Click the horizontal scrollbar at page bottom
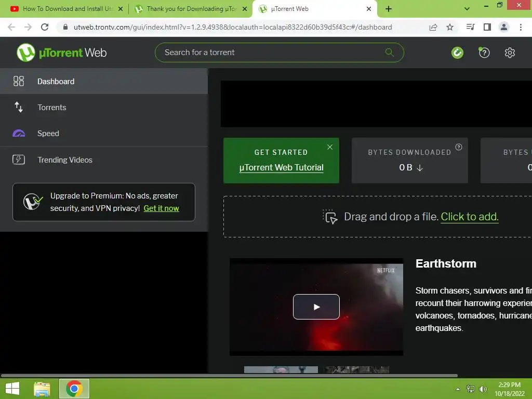The width and height of the screenshot is (532, 399). pos(229,376)
